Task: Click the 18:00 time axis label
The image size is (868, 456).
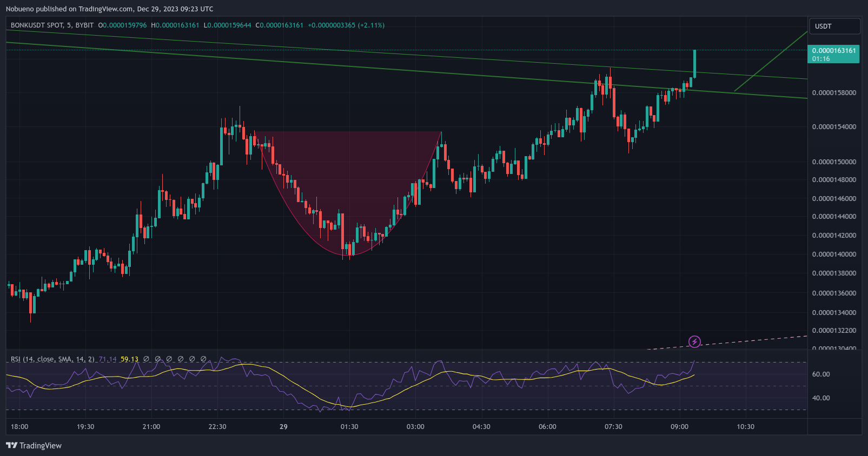Action: coord(19,427)
